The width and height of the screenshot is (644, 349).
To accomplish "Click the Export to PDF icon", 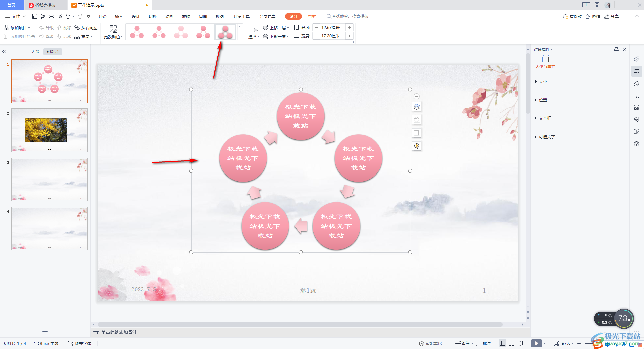I will tap(43, 16).
